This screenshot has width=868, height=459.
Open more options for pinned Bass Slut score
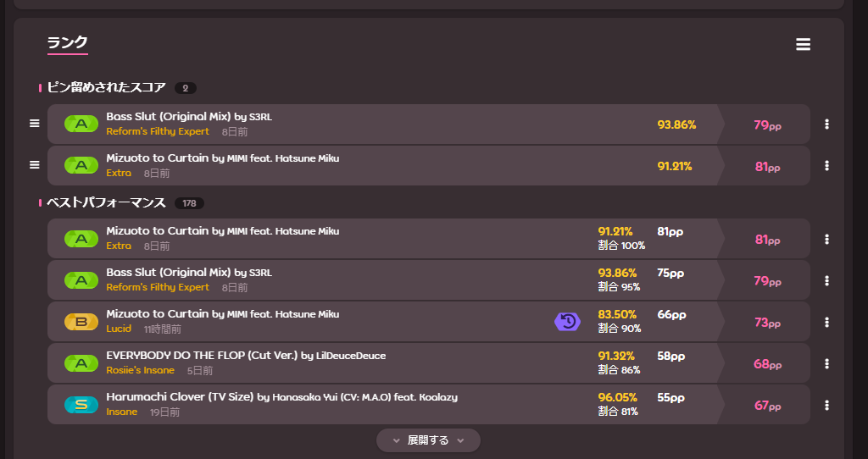point(826,124)
